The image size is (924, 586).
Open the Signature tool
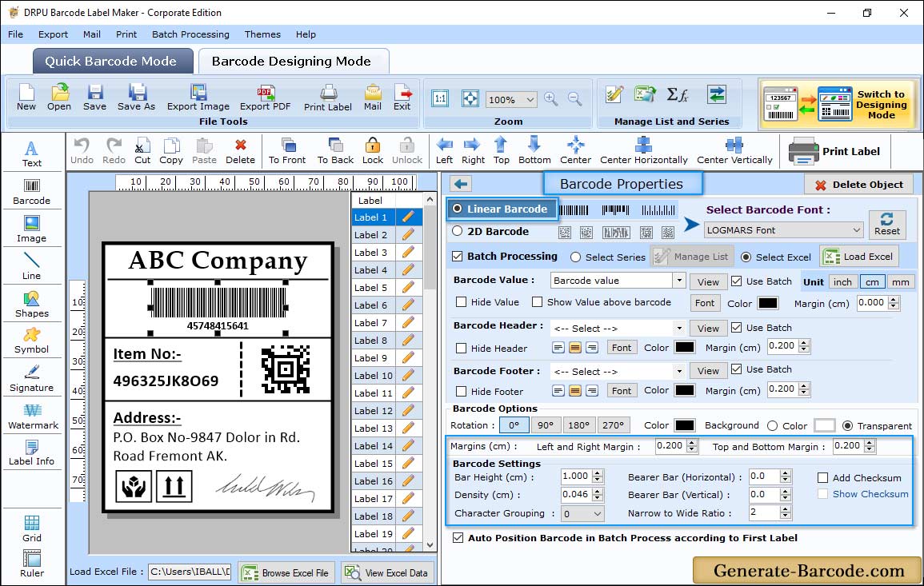32,379
